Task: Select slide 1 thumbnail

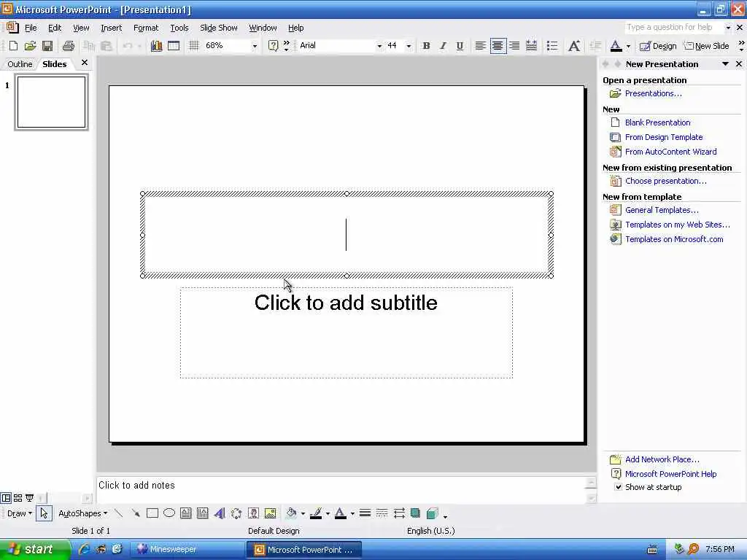Action: pos(52,102)
